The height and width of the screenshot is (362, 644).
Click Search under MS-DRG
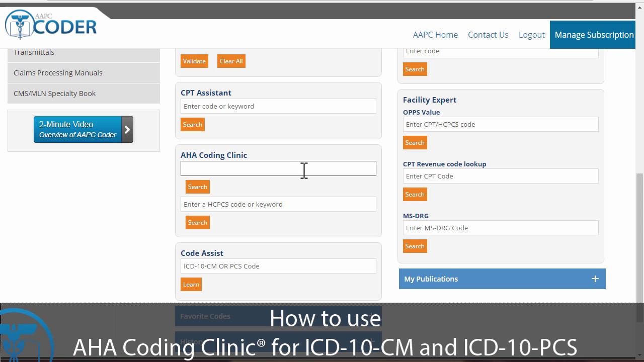coord(415,246)
